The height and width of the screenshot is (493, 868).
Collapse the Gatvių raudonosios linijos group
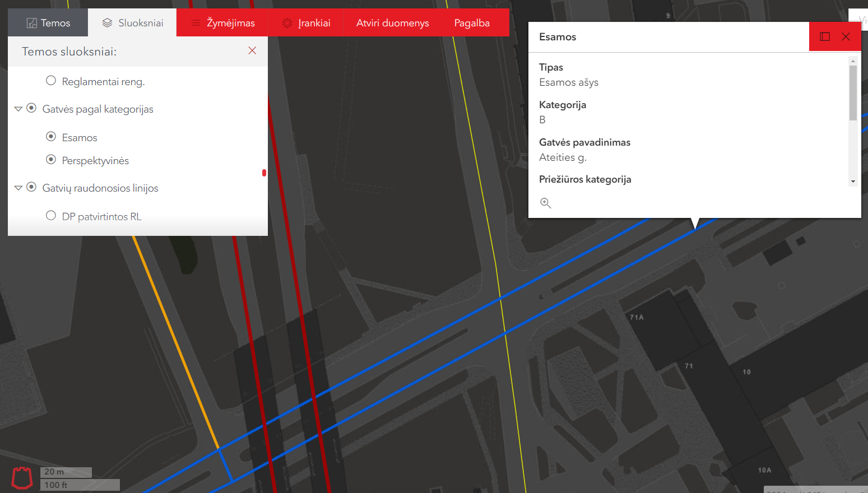coord(18,188)
